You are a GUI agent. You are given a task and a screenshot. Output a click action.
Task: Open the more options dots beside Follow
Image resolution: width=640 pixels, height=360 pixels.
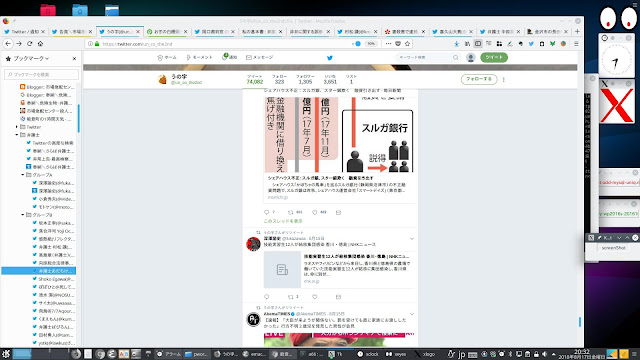pos(504,79)
